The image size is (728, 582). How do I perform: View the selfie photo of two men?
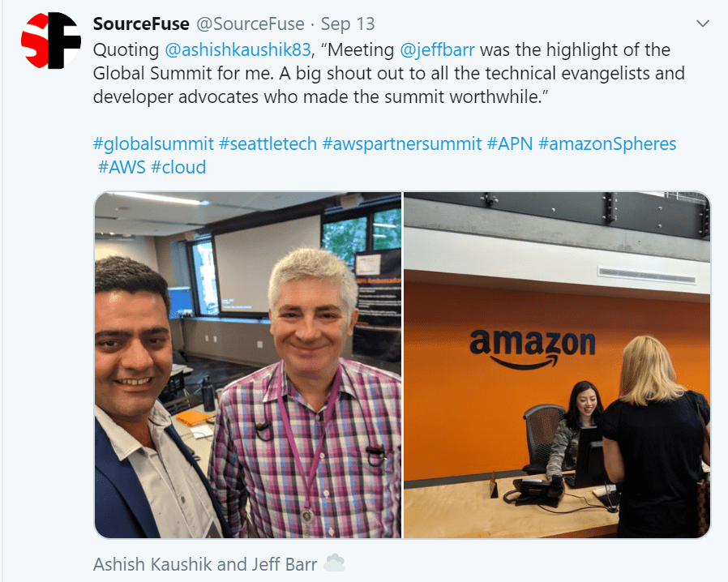click(x=248, y=365)
